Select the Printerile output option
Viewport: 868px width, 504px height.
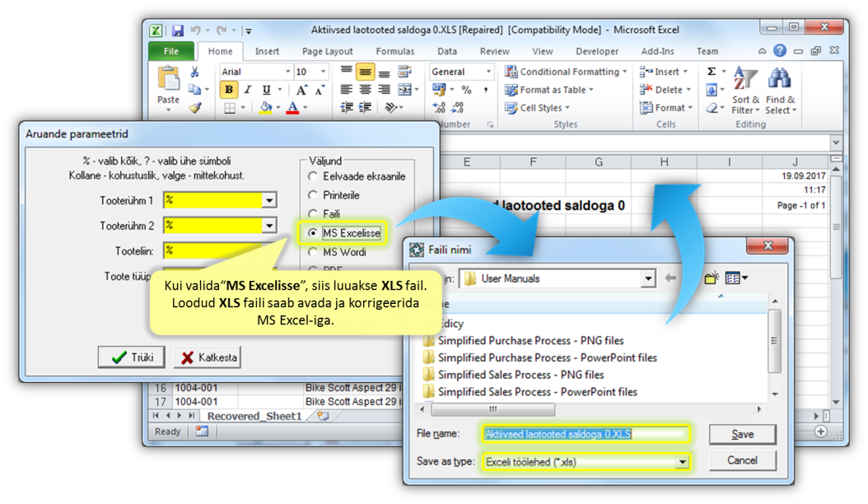click(x=313, y=195)
